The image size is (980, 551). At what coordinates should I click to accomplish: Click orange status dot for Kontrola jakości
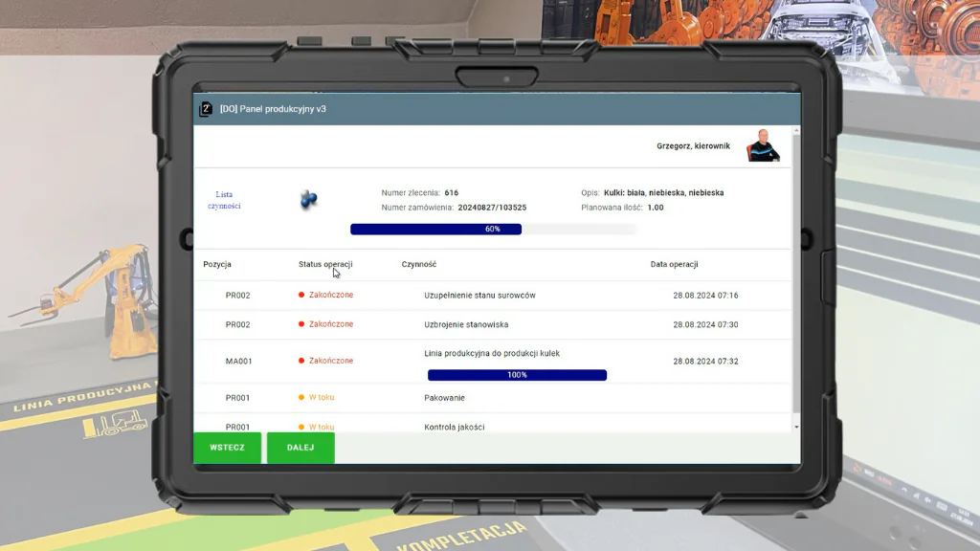point(301,427)
